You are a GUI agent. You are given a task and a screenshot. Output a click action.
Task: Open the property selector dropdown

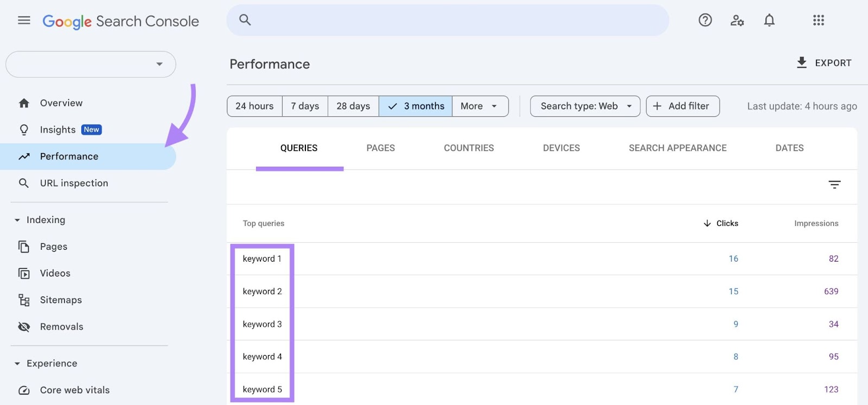91,65
